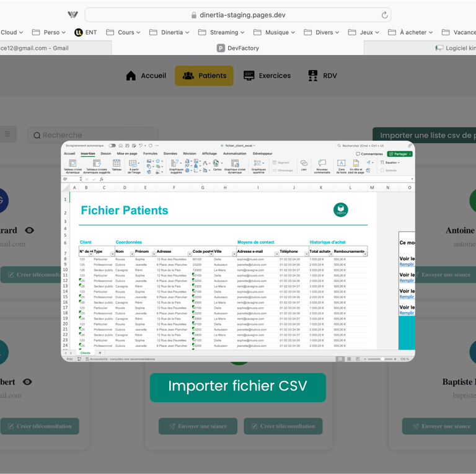Click the Recherche patient search field
The image size is (476, 474).
(93, 135)
